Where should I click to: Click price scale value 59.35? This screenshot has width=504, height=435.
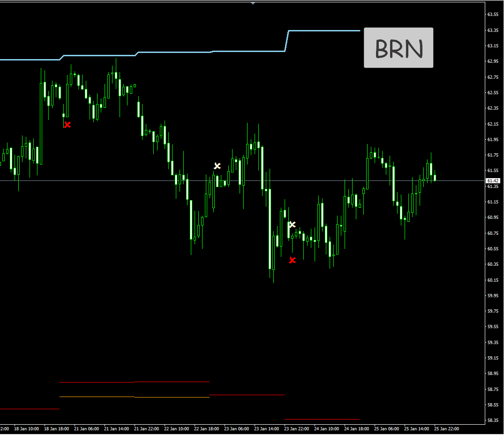click(493, 343)
